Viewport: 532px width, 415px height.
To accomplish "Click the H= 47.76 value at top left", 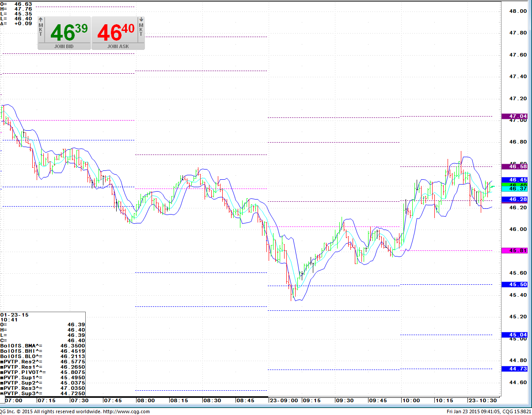I will click(16, 9).
